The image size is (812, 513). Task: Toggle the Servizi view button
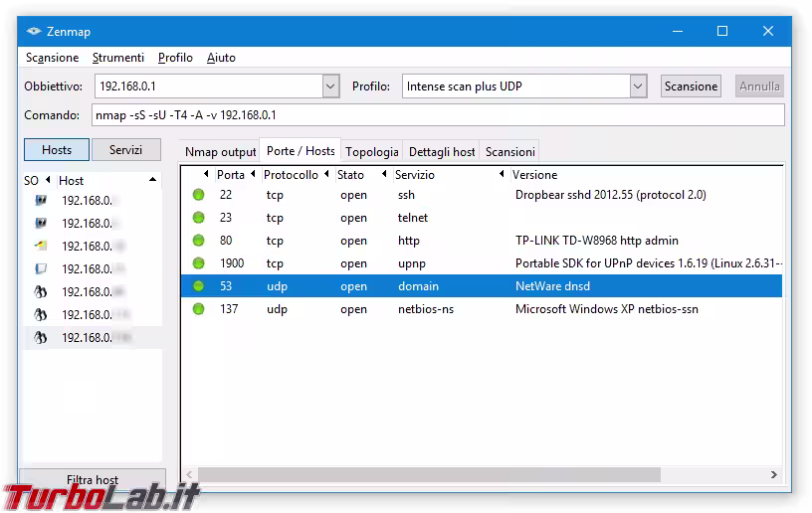[125, 150]
